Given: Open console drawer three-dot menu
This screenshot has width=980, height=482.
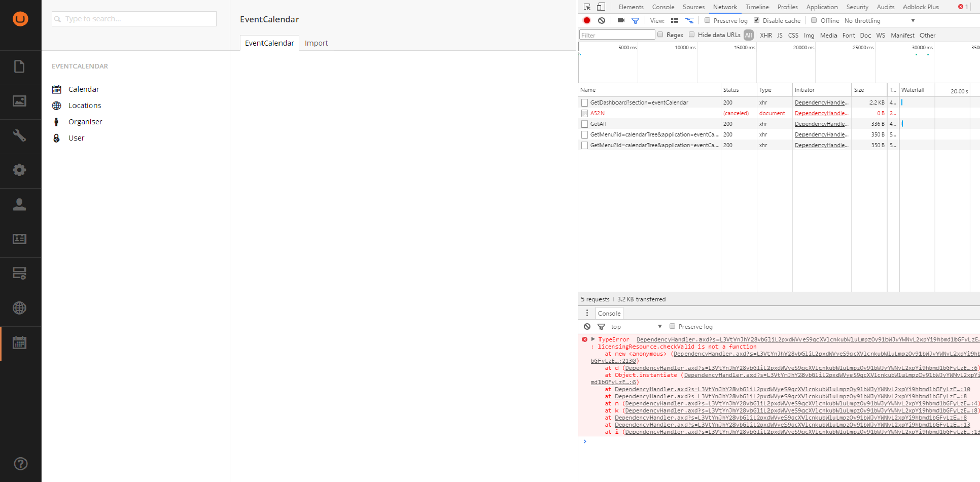Looking at the screenshot, I should pos(587,313).
